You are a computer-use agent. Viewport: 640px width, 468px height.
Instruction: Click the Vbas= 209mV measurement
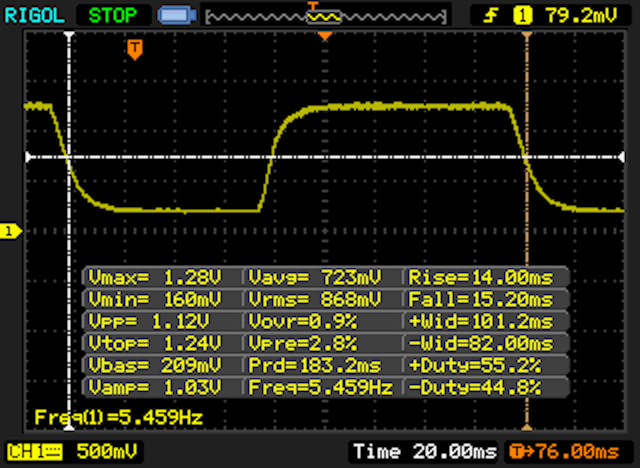155,365
